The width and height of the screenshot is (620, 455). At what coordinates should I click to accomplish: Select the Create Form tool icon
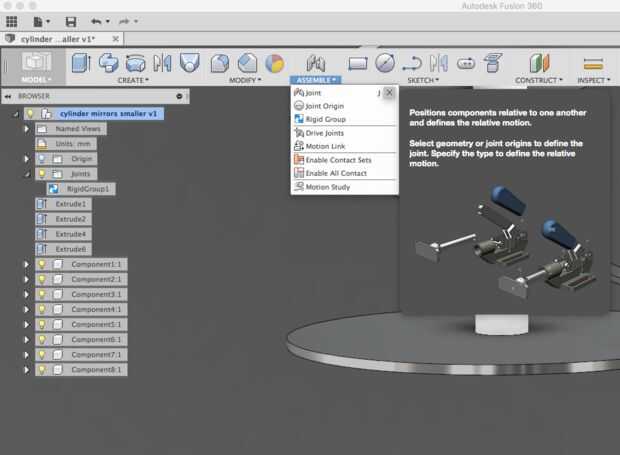[189, 63]
